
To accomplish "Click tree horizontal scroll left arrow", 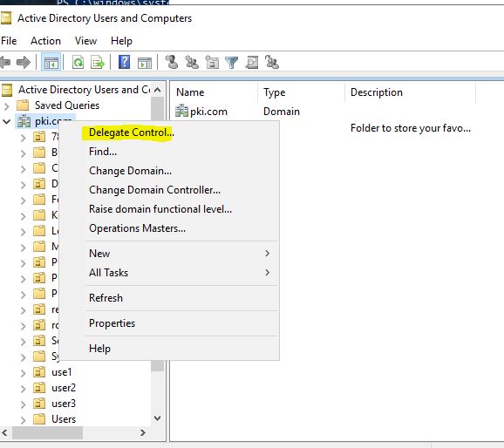I will pos(5,433).
